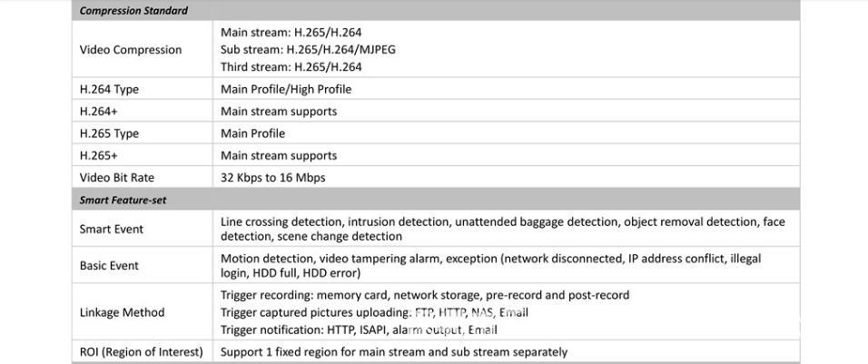Click the Smart Feature-set section header

pyautogui.click(x=123, y=200)
